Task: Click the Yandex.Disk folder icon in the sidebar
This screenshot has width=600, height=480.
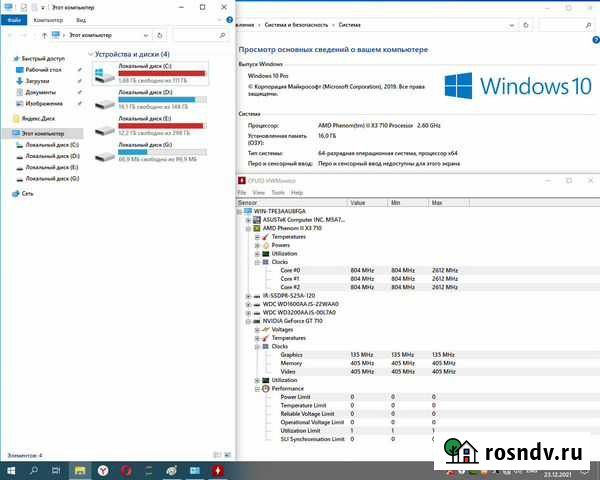Action: [18, 117]
